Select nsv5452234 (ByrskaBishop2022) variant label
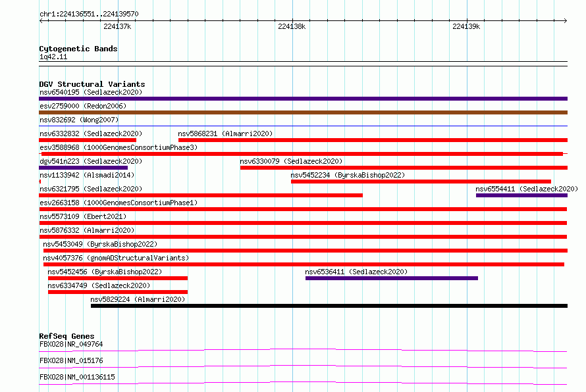Viewport: 586px width, 392px height. pyautogui.click(x=348, y=175)
